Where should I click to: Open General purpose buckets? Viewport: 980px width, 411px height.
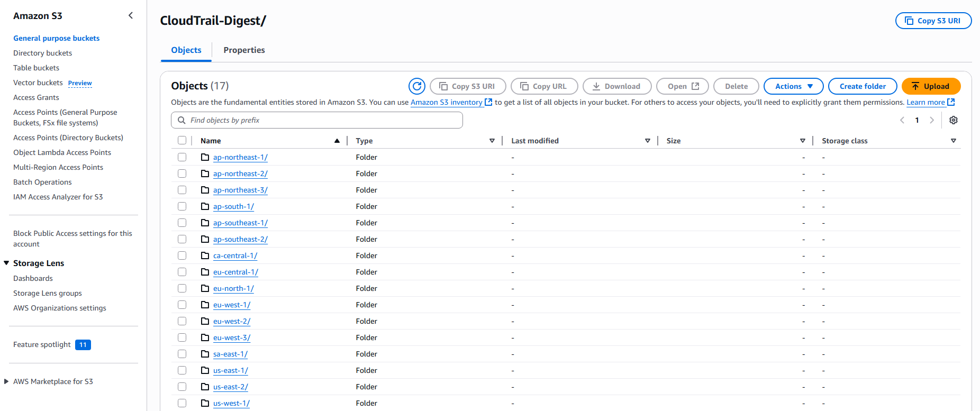click(x=57, y=38)
